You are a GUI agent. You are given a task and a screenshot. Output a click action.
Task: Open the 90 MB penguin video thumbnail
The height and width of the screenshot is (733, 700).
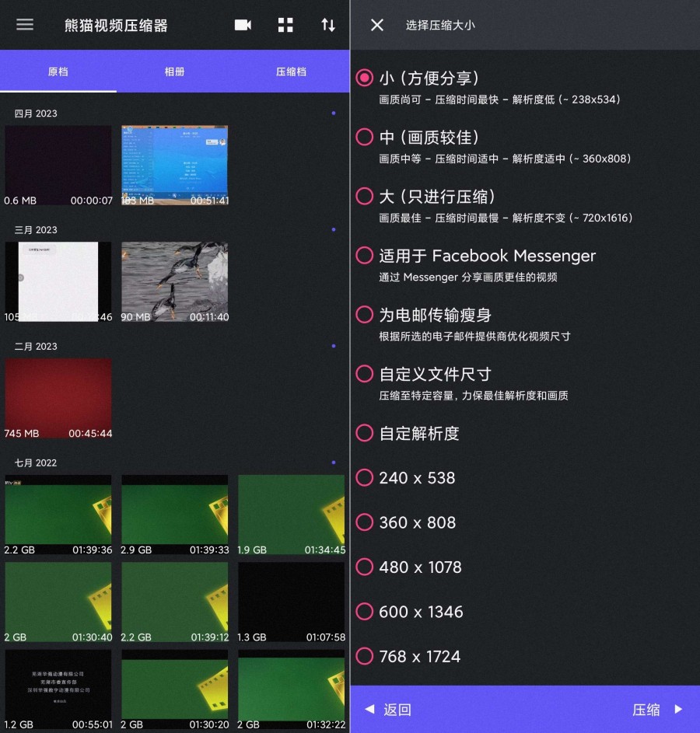pos(174,281)
